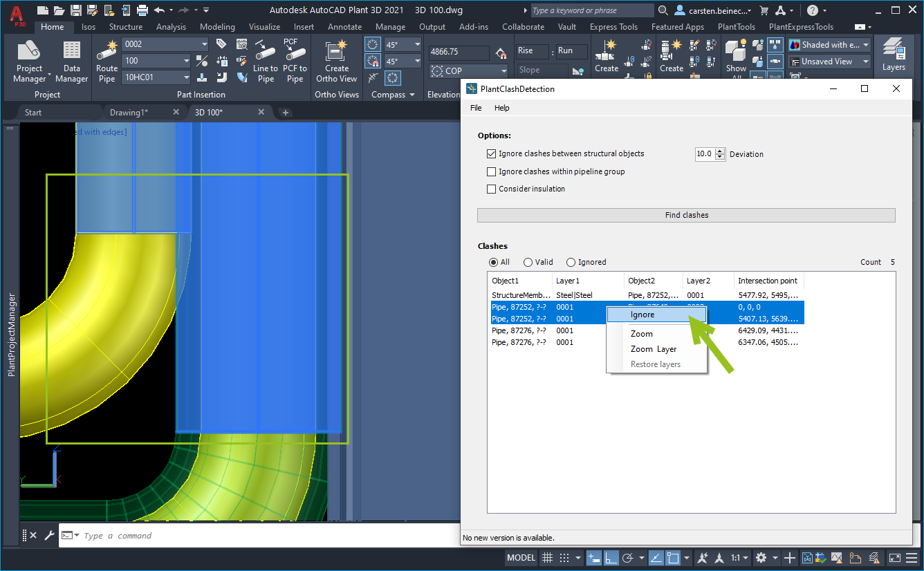Image resolution: width=924 pixels, height=571 pixels.
Task: Open the Shaded with edges visual style dropdown
Action: point(865,44)
